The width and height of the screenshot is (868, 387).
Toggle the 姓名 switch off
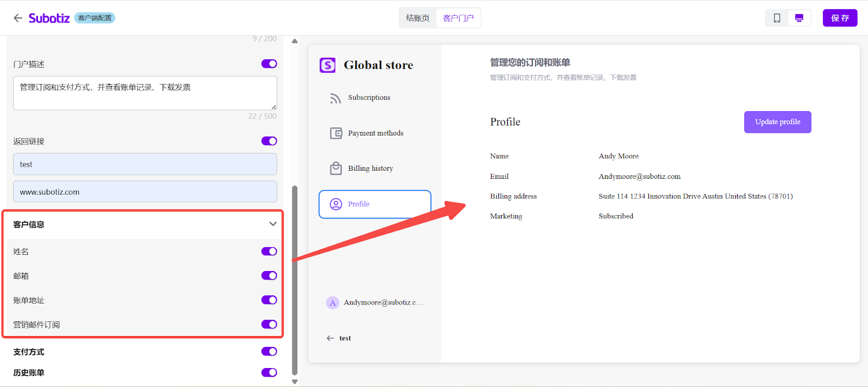[x=269, y=251]
